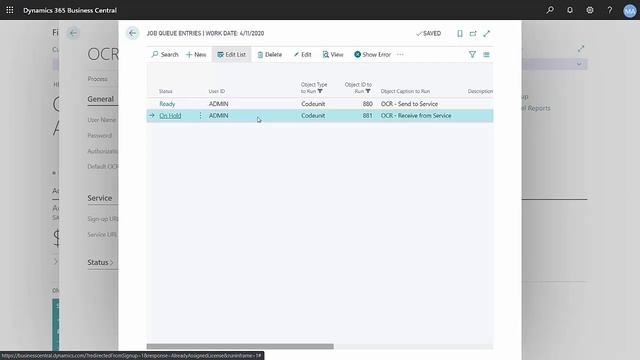This screenshot has width=640, height=360.
Task: Select OCR - Receive from Service caption
Action: [416, 116]
